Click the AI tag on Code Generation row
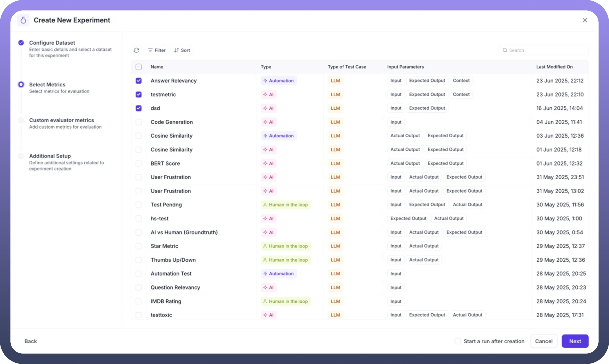 point(268,122)
